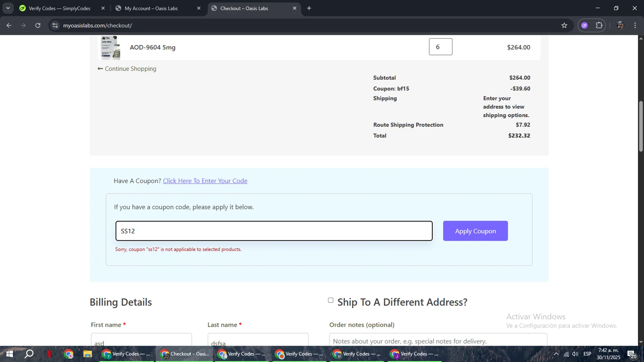Apply the coupon with the Apply Coupon button

475,231
